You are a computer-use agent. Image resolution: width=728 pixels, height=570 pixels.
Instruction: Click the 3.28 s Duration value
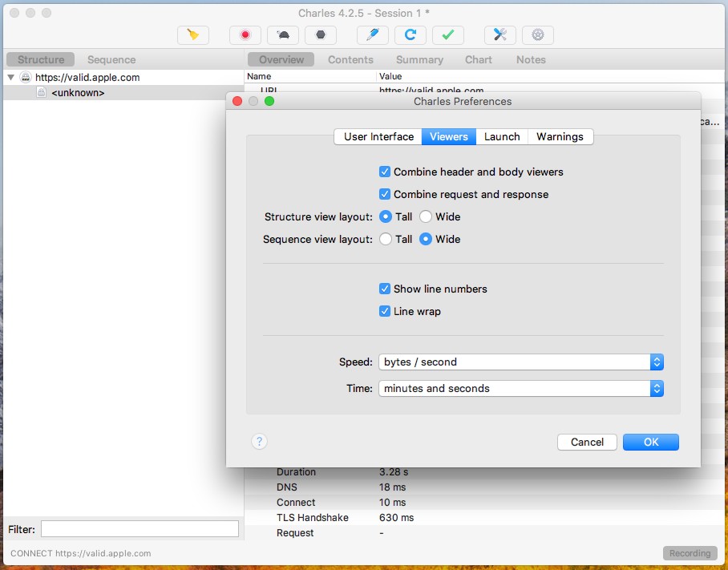coord(394,472)
